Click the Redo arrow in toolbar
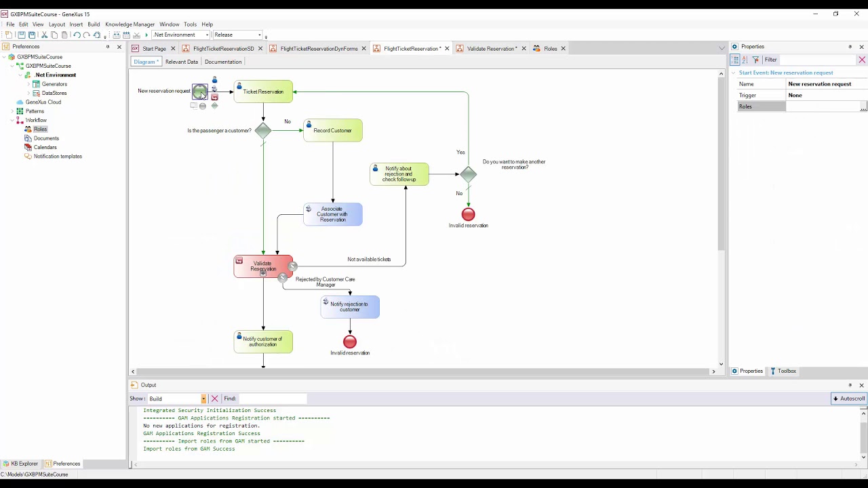The image size is (868, 488). [x=86, y=35]
